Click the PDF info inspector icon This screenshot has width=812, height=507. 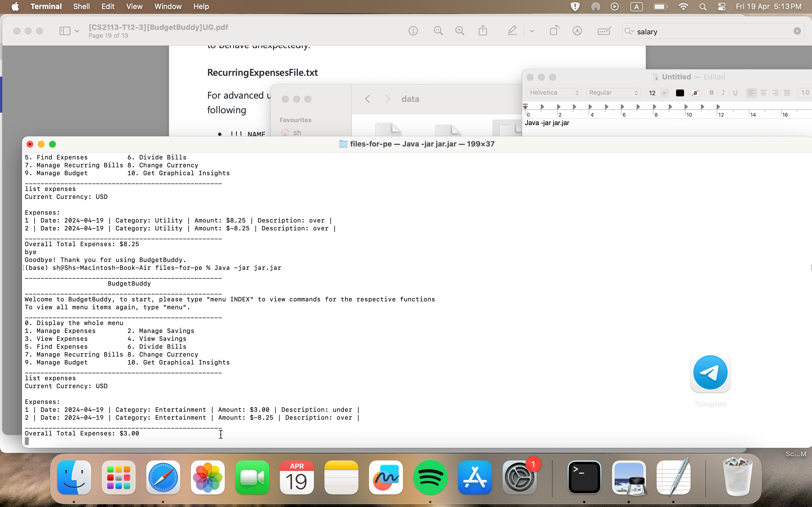[413, 31]
